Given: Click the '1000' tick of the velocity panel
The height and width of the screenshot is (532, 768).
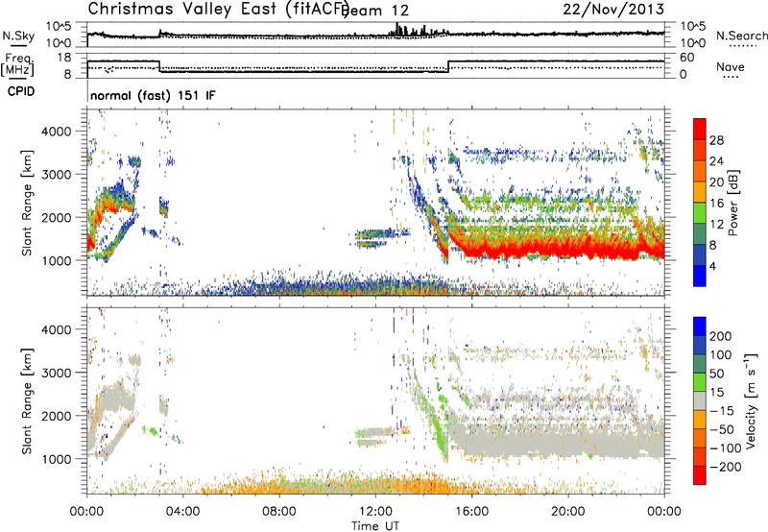Looking at the screenshot, I should coord(56,459).
